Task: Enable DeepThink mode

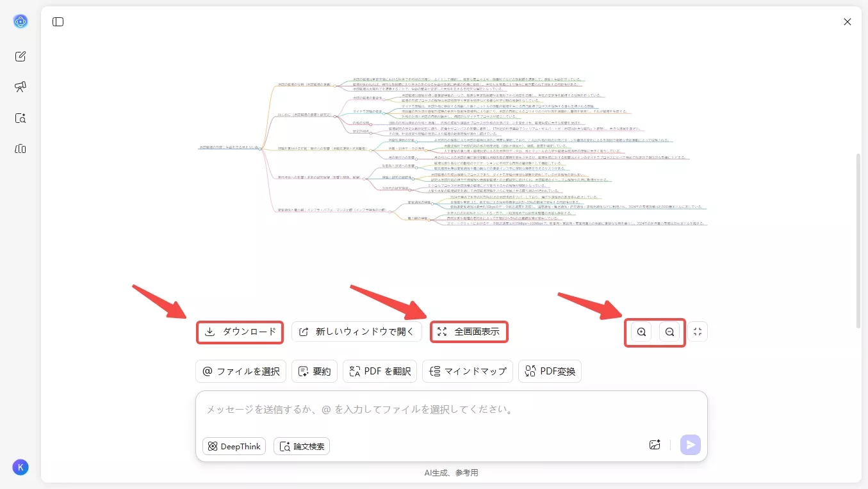Action: pyautogui.click(x=234, y=446)
